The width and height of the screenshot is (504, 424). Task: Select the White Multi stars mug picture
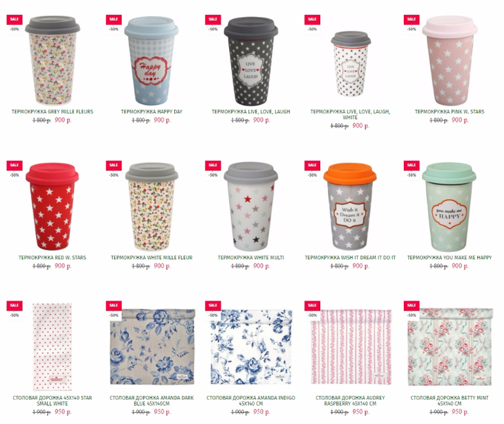point(251,206)
